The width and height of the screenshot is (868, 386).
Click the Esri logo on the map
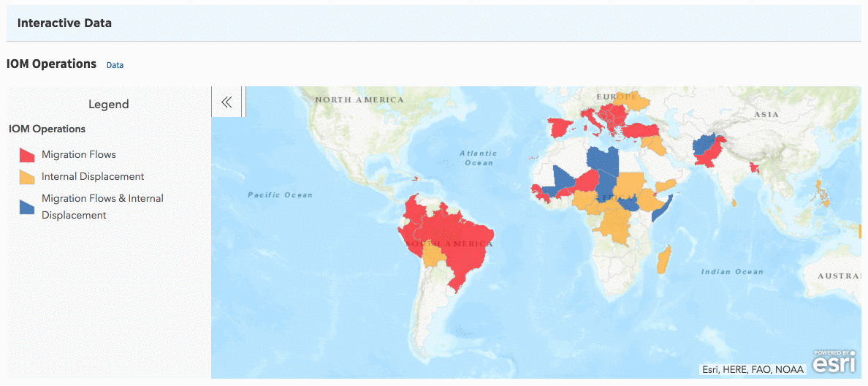pos(834,363)
